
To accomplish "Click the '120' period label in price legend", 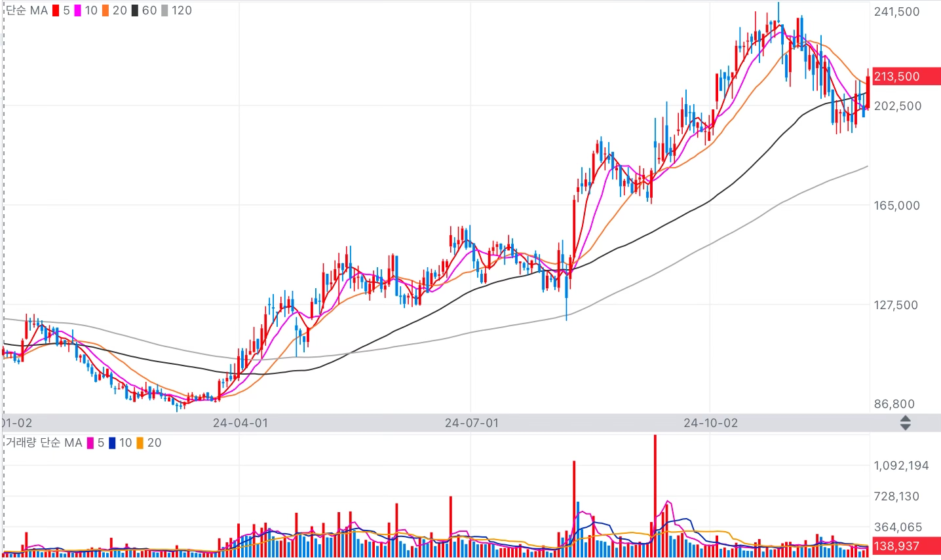I will pyautogui.click(x=182, y=10).
